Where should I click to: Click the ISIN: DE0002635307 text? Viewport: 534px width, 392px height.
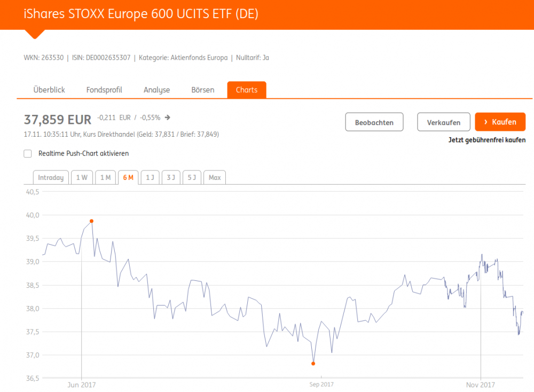coord(101,58)
